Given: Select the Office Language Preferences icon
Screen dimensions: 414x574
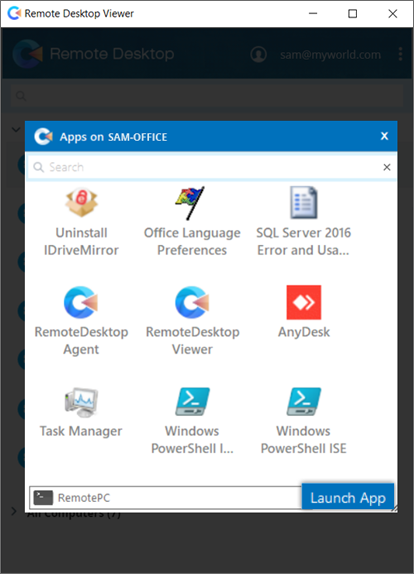Looking at the screenshot, I should [190, 203].
